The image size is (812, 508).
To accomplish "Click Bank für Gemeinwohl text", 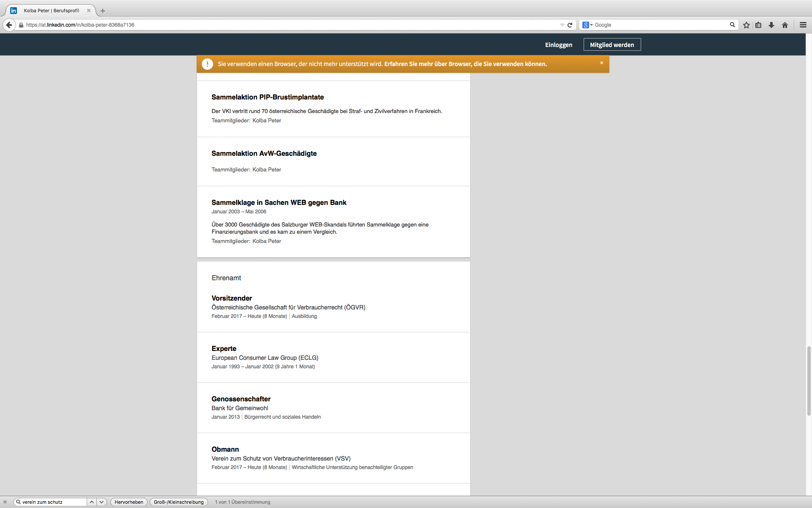I will point(240,408).
